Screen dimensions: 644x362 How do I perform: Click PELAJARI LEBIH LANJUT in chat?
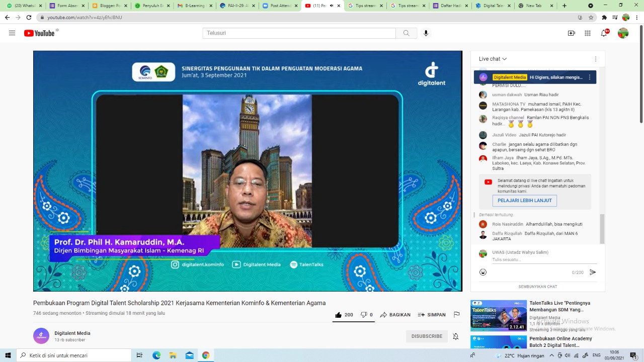pos(524,201)
